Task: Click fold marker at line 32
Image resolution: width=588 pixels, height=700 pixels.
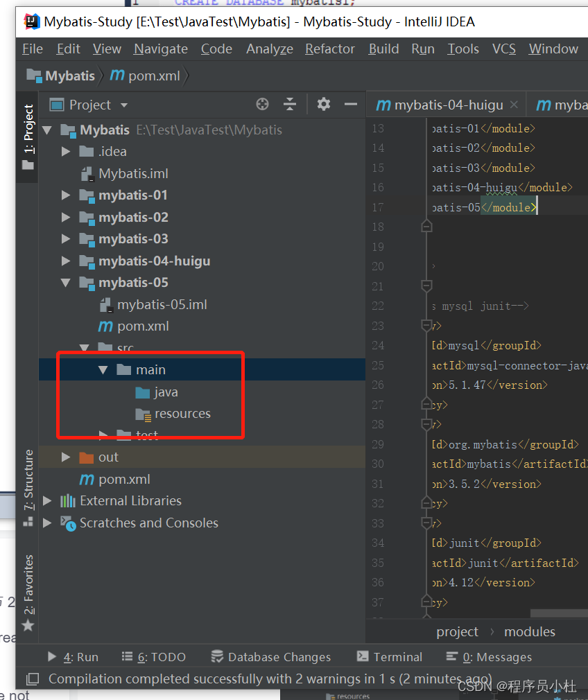Action: pyautogui.click(x=426, y=503)
